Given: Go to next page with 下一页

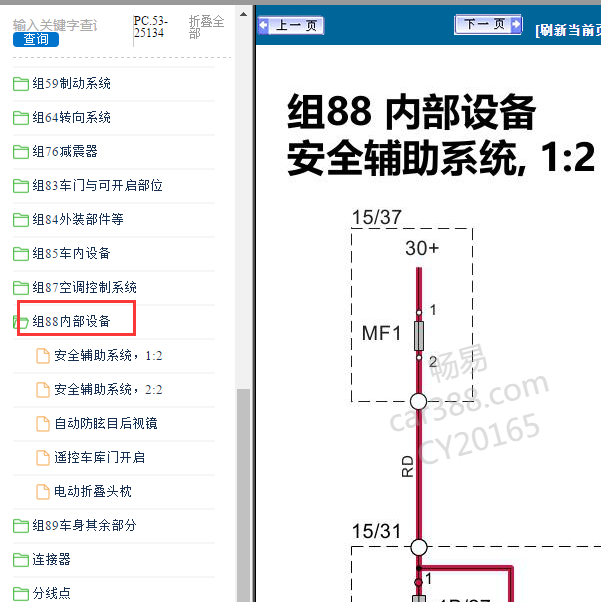Looking at the screenshot, I should (x=488, y=25).
